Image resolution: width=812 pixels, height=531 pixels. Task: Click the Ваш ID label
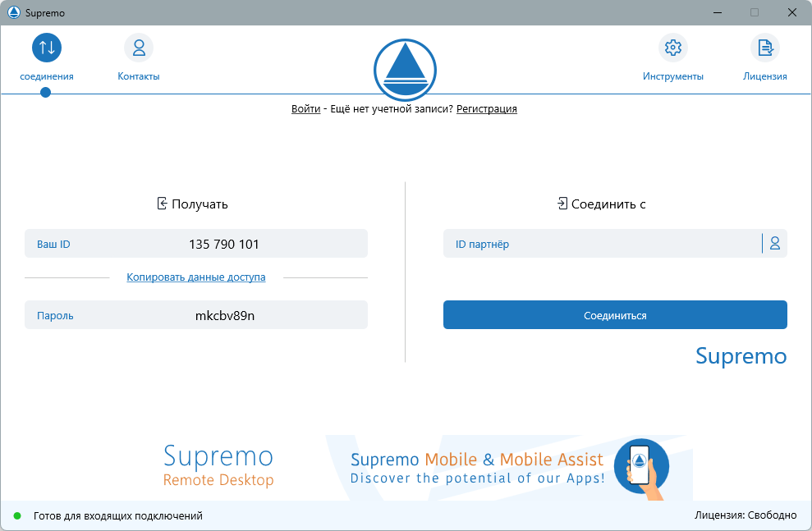coord(53,245)
